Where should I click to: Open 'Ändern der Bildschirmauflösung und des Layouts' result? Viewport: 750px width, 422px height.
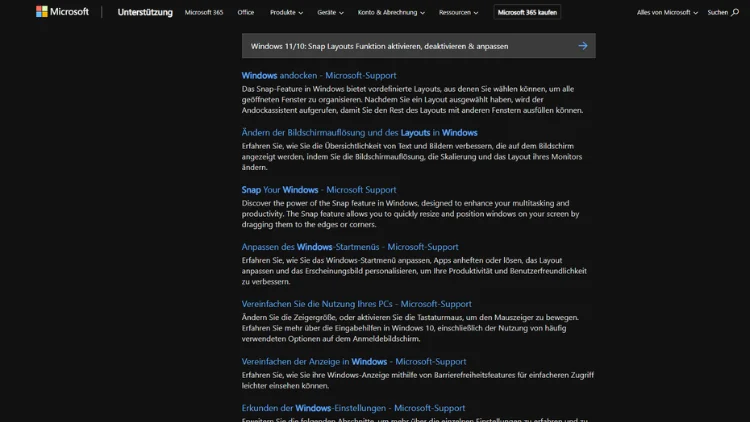click(359, 133)
